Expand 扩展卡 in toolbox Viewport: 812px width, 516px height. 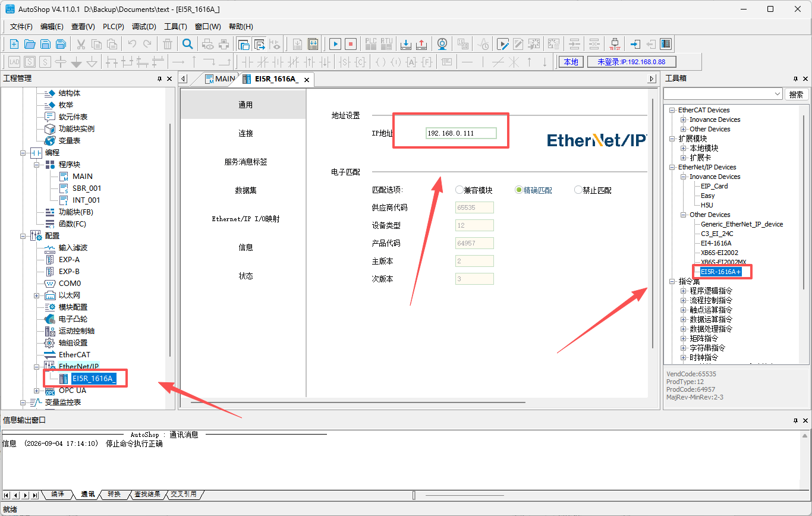click(x=684, y=158)
